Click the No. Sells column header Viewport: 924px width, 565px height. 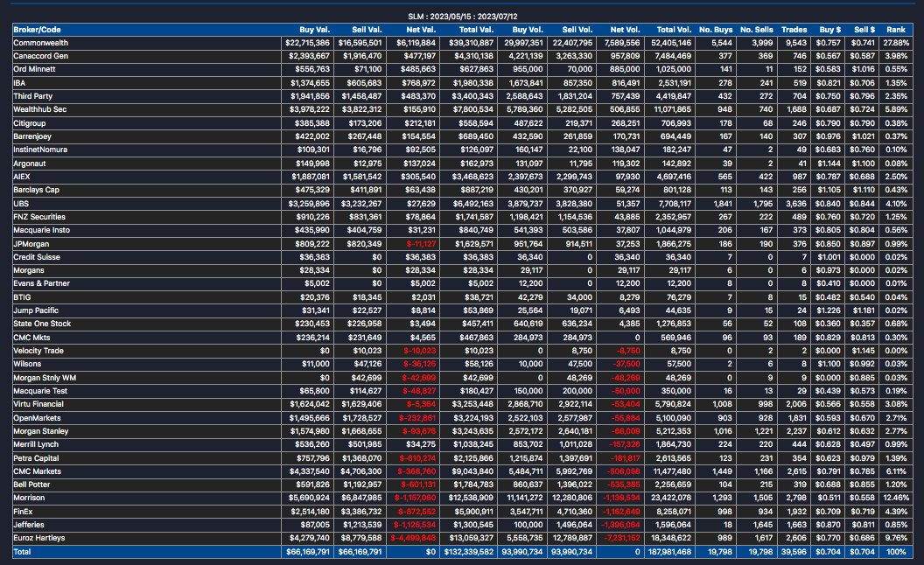click(x=757, y=30)
